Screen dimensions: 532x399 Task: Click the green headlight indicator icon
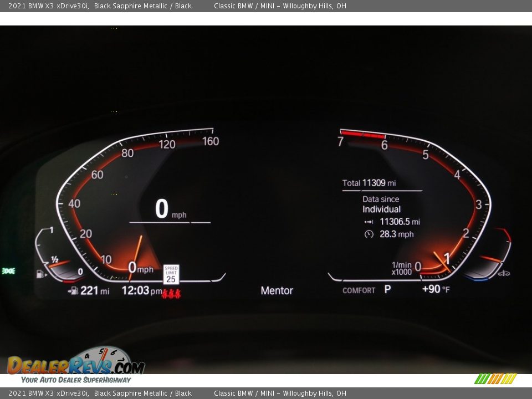[x=8, y=271]
